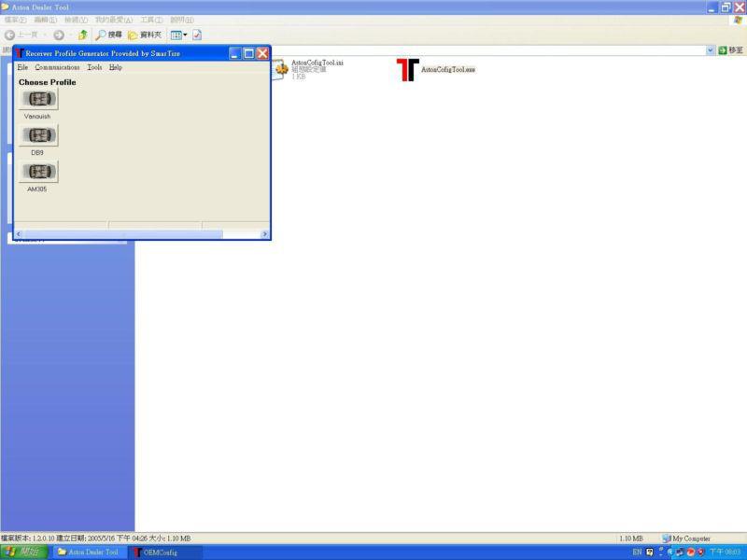The image size is (747, 560).
Task: Click the Explorer Search toolbar icon
Action: click(x=108, y=35)
